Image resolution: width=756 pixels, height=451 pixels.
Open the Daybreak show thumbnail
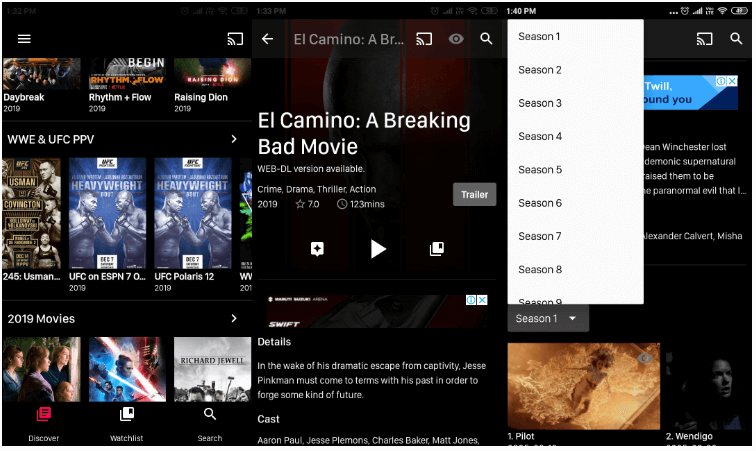[x=41, y=74]
